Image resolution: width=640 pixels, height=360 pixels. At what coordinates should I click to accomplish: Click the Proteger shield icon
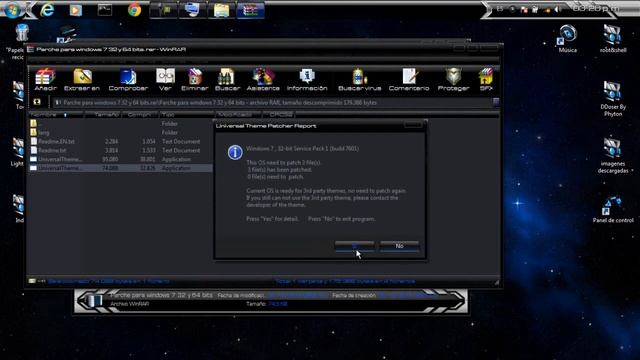453,80
